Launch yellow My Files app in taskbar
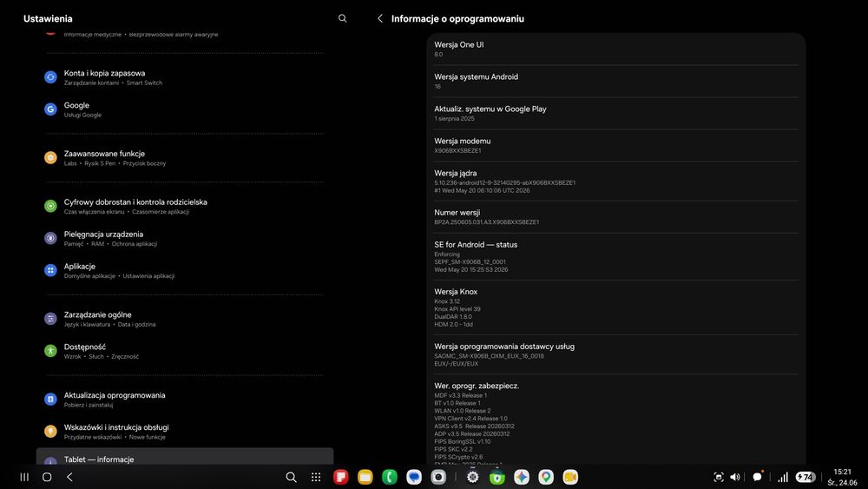 [365, 477]
